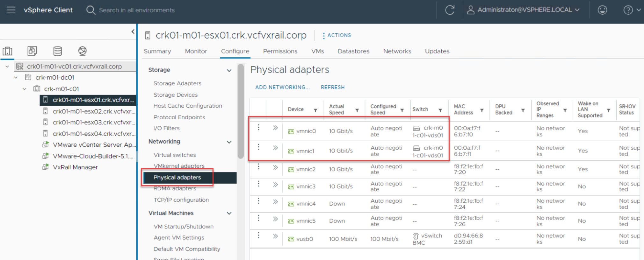Image resolution: width=644 pixels, height=260 pixels.
Task: Click the ADD NETWORKING link
Action: tap(282, 87)
